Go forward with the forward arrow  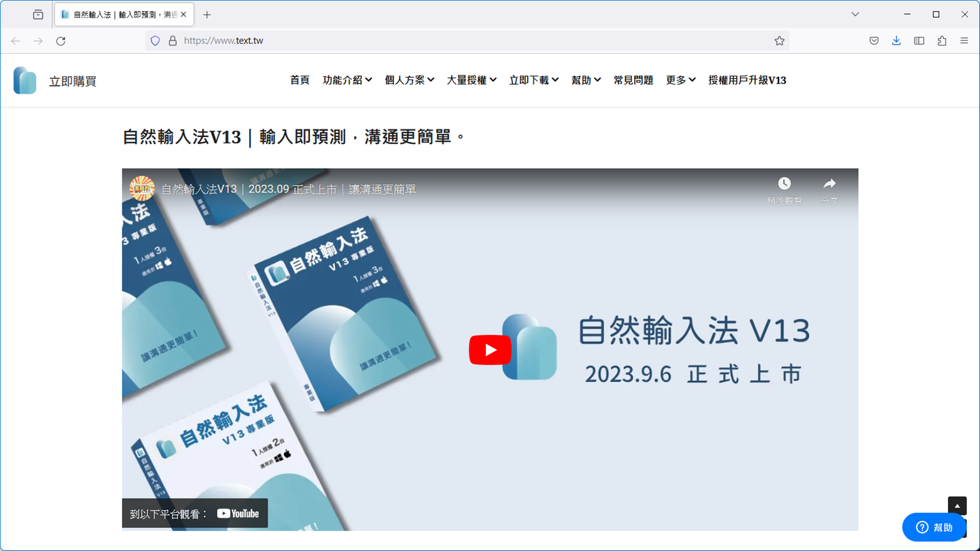38,41
